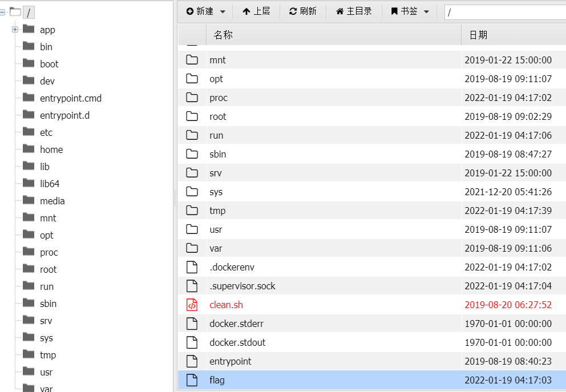The height and width of the screenshot is (392, 566).
Task: Select usr row in the file list
Action: 372,229
